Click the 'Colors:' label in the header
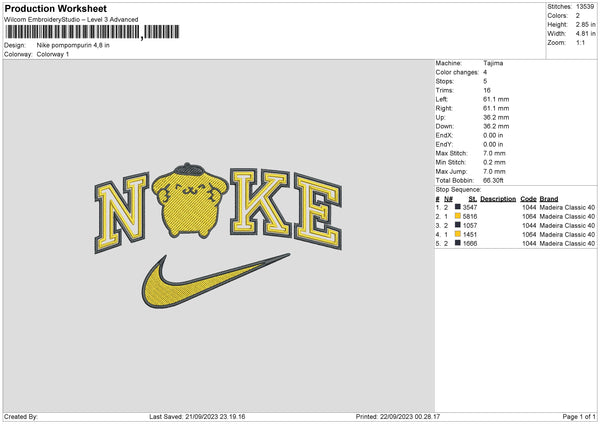This screenshot has height=424, width=600. (558, 16)
